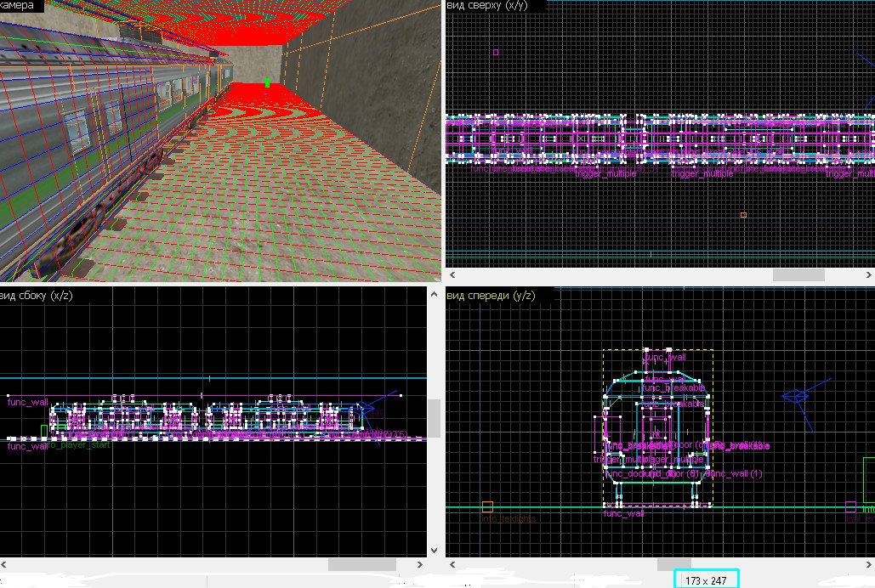Image resolution: width=875 pixels, height=588 pixels.
Task: Select the func_breakable entity in front view
Action: pos(673,388)
